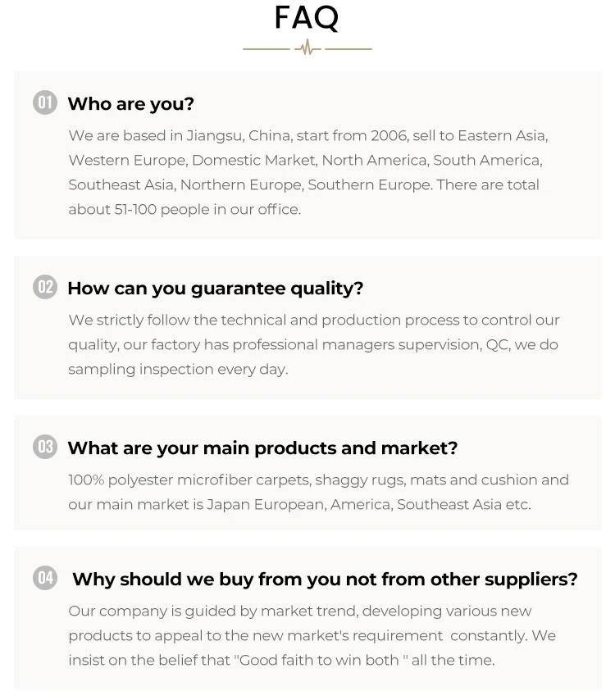Screen dimensions: 615x700
Task: Click the 02 number badge
Action: point(45,287)
